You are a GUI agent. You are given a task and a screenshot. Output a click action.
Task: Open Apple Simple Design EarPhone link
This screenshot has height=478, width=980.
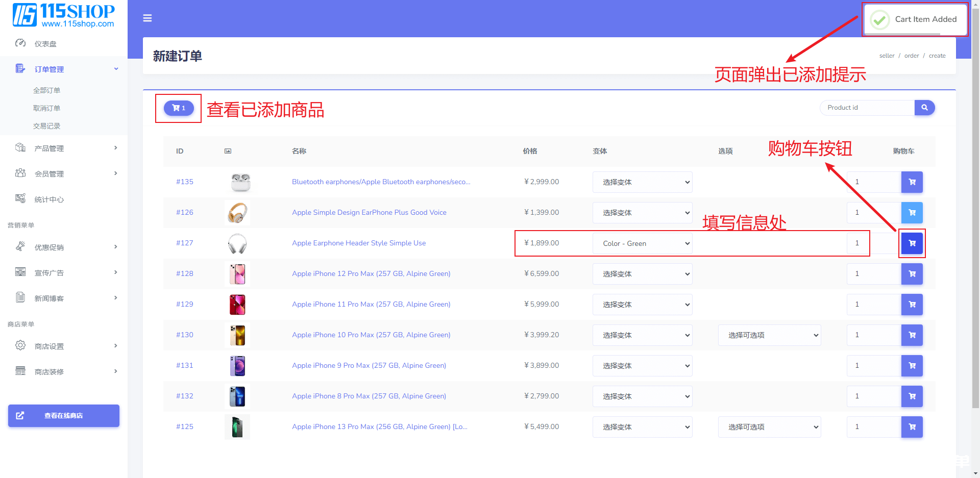click(369, 212)
